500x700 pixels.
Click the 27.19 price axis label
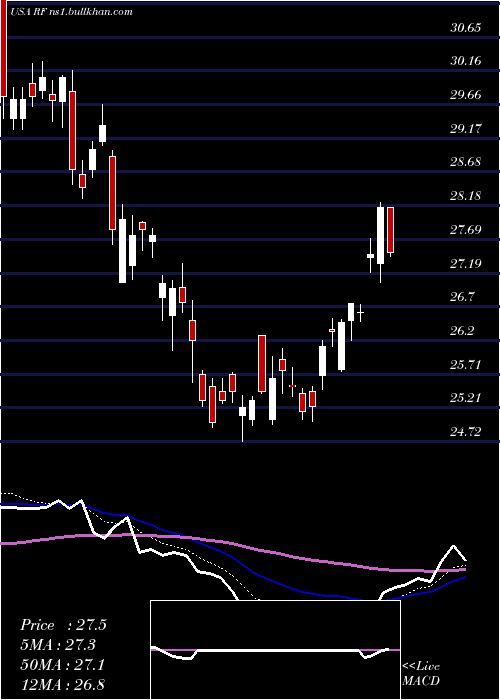[x=466, y=263]
